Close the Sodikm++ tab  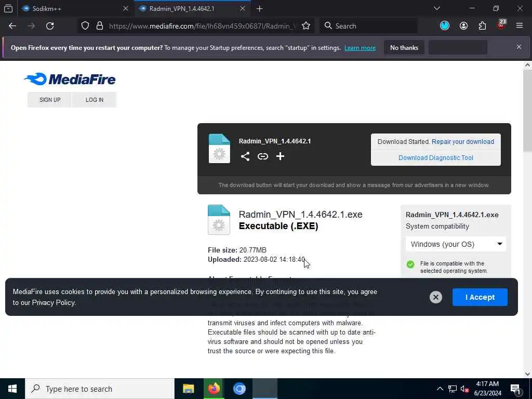tap(126, 9)
